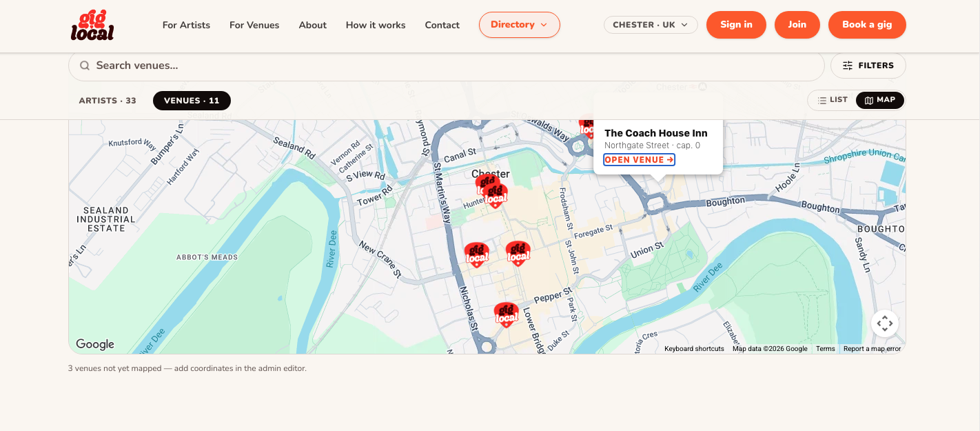Click the 3 venues not yet mapped notice
980x431 pixels.
pyautogui.click(x=187, y=368)
